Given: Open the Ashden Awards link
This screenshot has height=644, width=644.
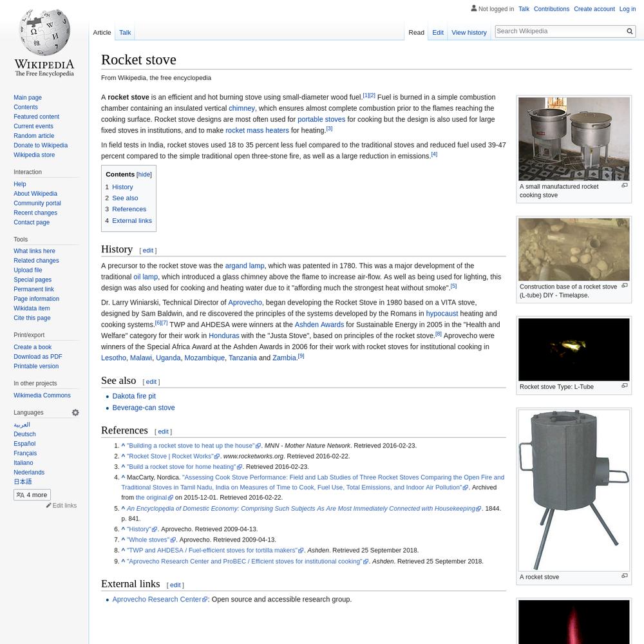Looking at the screenshot, I should pos(319,325).
